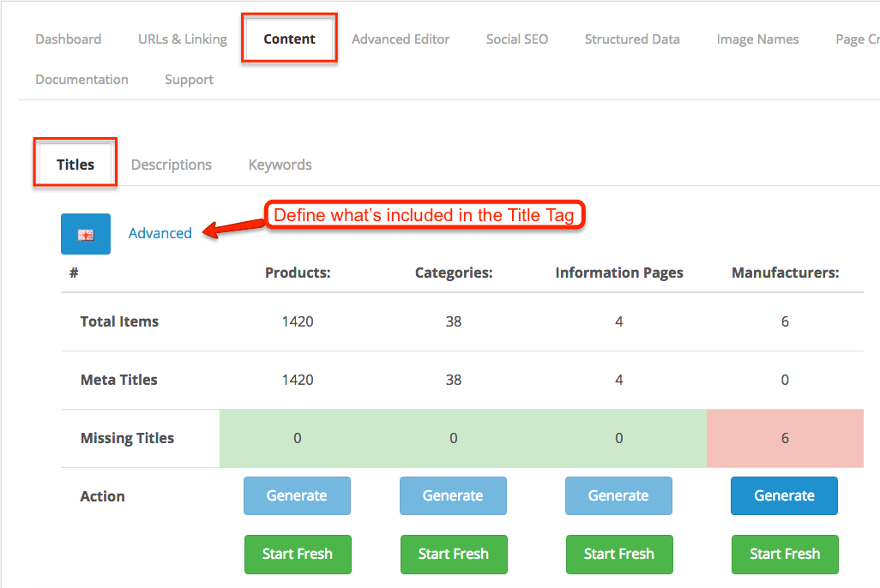The width and height of the screenshot is (880, 588).
Task: Open the Structured Data tab
Action: (x=632, y=39)
